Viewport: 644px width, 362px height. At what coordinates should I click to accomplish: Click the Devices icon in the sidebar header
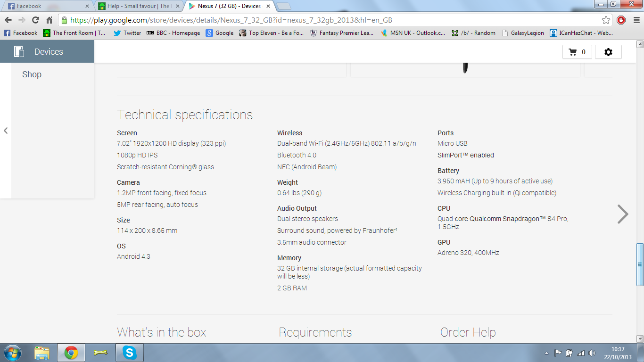click(x=19, y=51)
